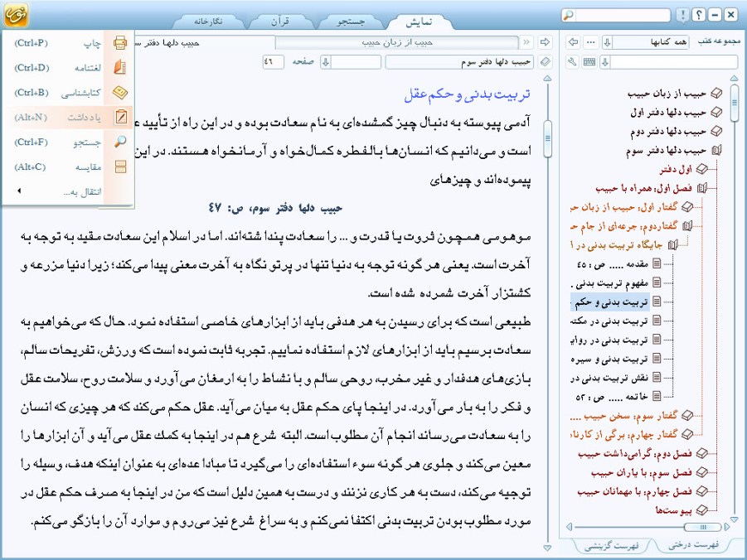Switch to the قرآن tab
Screen dimensions: 747x560
280,22
